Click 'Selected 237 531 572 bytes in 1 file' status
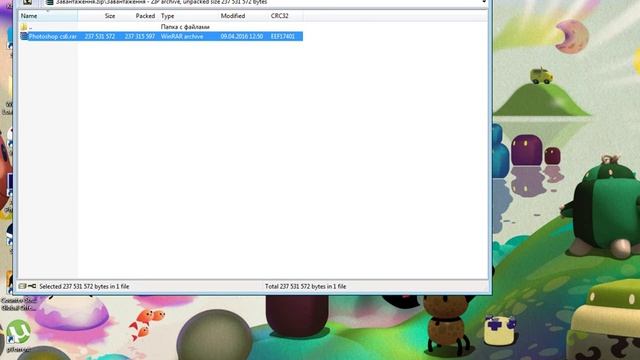The width and height of the screenshot is (640, 360). [84, 287]
